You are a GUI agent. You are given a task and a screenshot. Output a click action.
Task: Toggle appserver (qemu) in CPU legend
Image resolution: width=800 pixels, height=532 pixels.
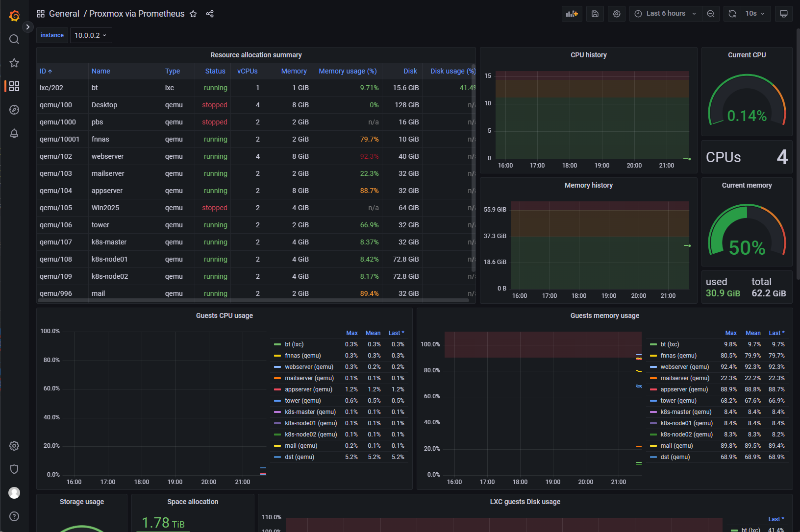pos(308,389)
